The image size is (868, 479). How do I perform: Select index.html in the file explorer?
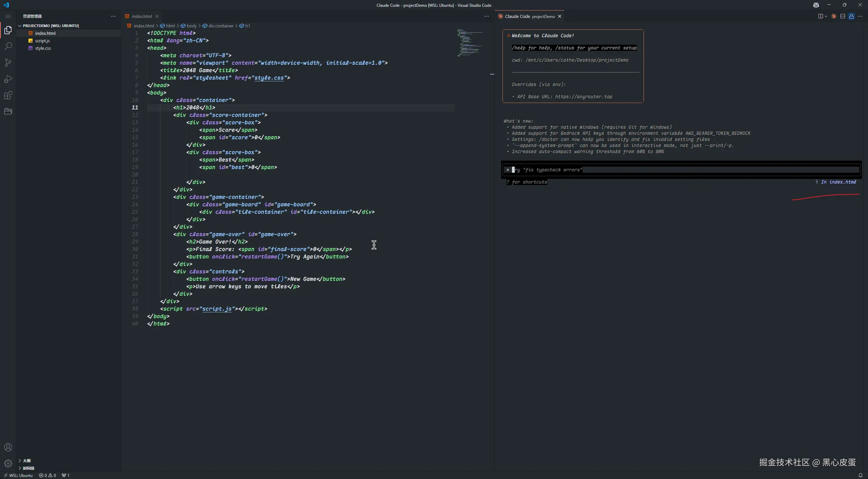coord(45,33)
